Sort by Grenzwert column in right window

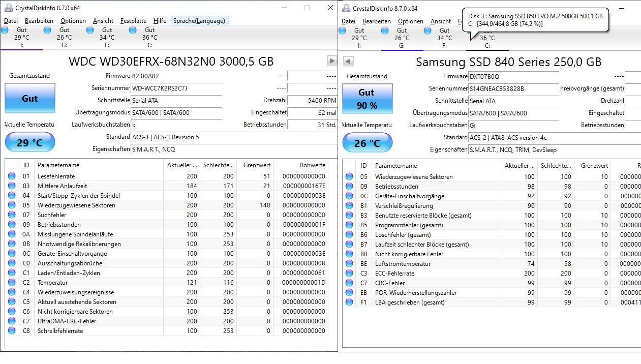click(x=593, y=166)
